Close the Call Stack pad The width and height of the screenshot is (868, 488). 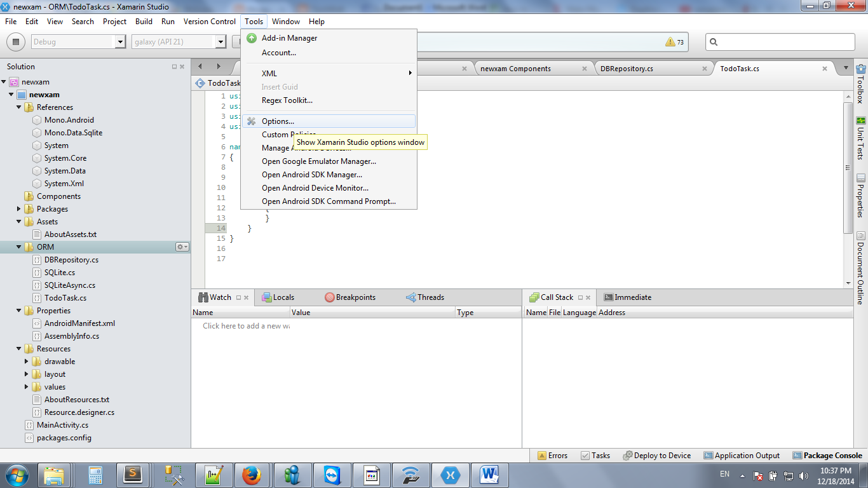click(x=588, y=297)
